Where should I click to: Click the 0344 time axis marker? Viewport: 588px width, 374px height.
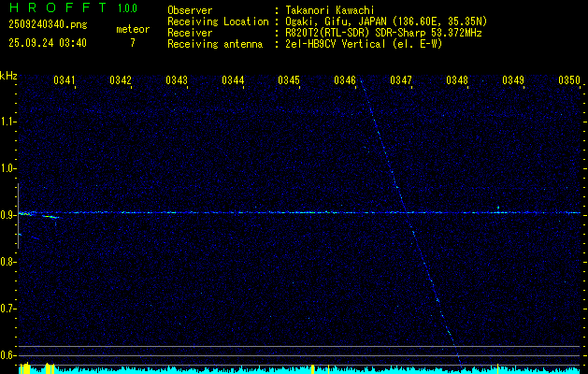(233, 79)
